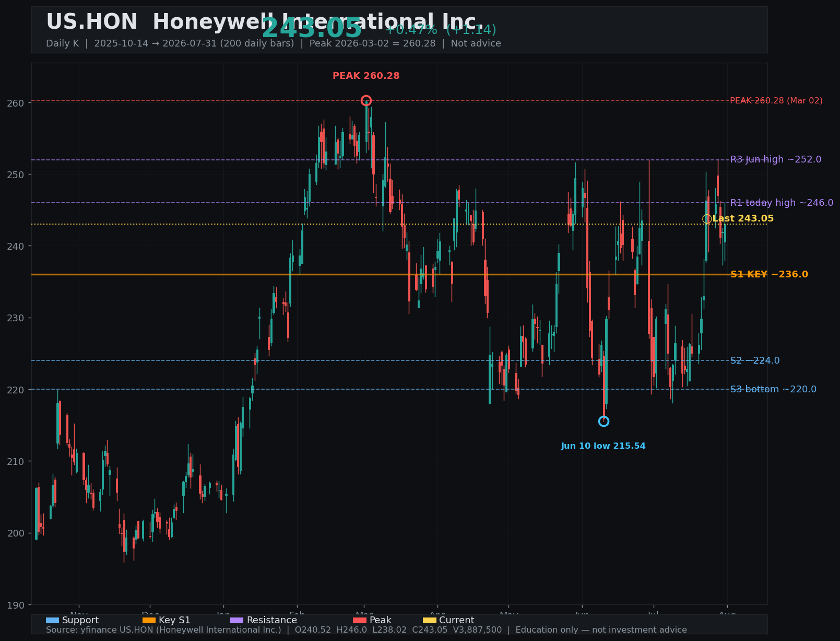Click the large 243.05 price in header
The height and width of the screenshot is (641, 840).
pos(312,29)
